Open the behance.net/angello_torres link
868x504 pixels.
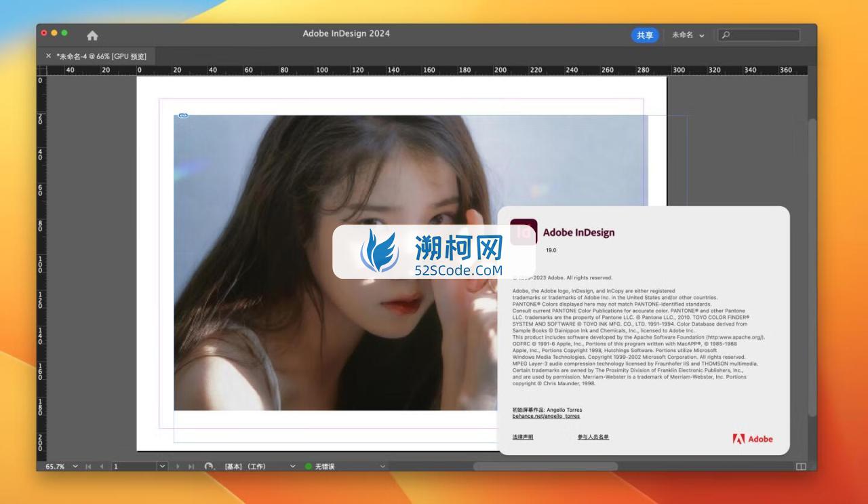[546, 416]
